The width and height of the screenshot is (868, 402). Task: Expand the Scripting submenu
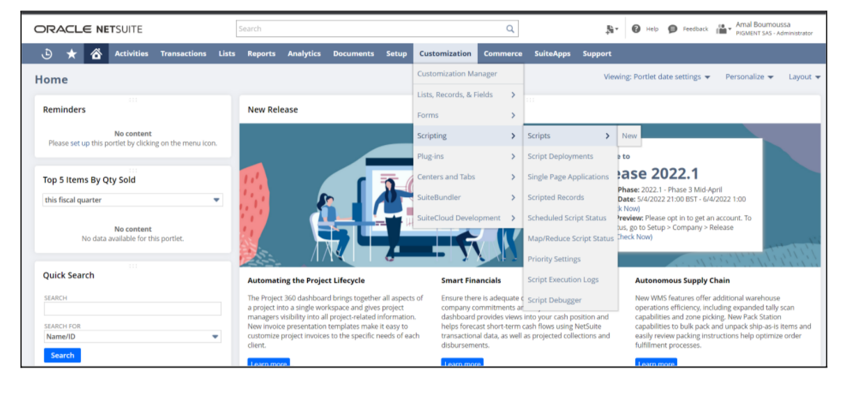point(468,136)
